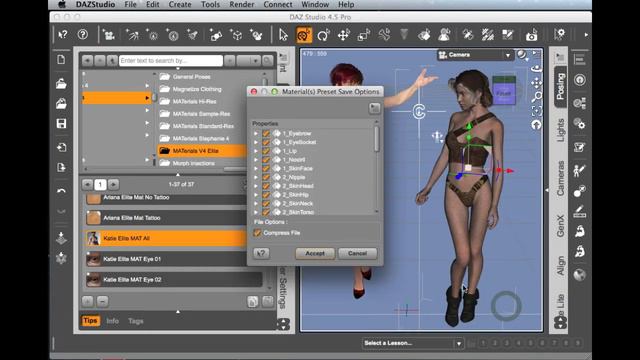Image resolution: width=640 pixels, height=360 pixels.
Task: Click the What's This button in dialog
Action: click(x=261, y=253)
